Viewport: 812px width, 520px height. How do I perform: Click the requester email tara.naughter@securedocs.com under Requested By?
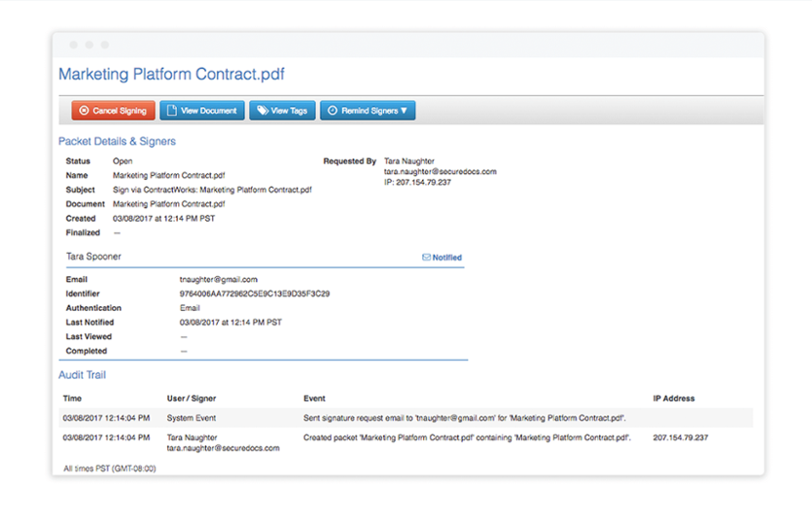pyautogui.click(x=441, y=171)
